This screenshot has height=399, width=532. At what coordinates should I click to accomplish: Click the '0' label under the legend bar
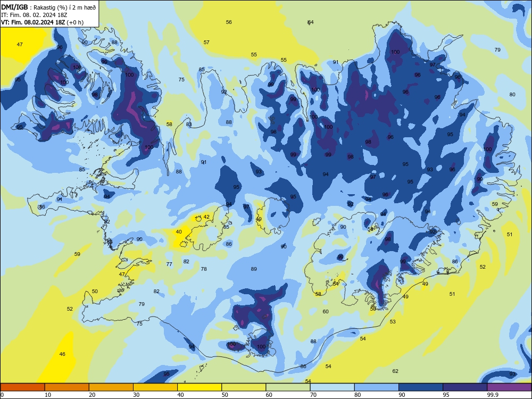[2, 395]
